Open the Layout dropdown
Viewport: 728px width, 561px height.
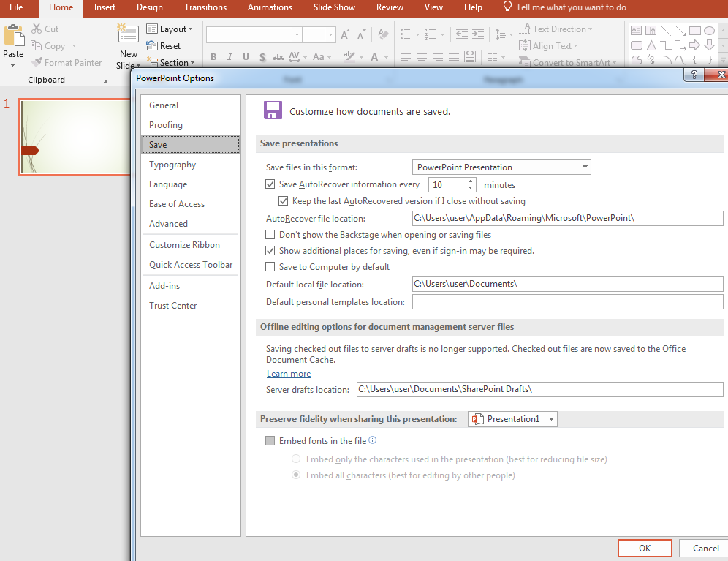(x=170, y=29)
